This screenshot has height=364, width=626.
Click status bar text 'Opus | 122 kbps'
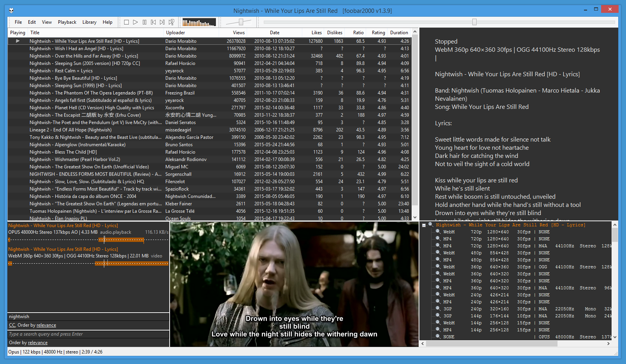24,352
